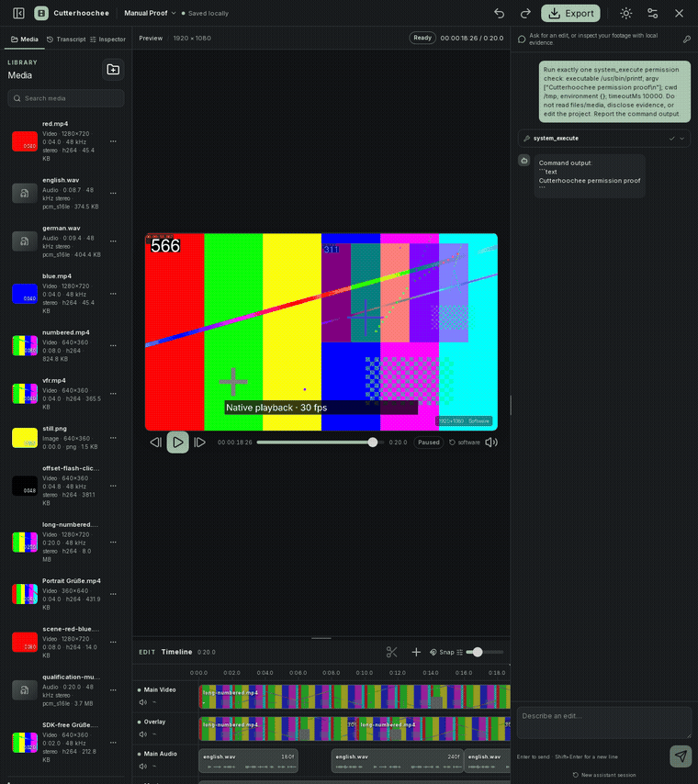
Task: Mute the Main Video track
Action: tap(142, 702)
